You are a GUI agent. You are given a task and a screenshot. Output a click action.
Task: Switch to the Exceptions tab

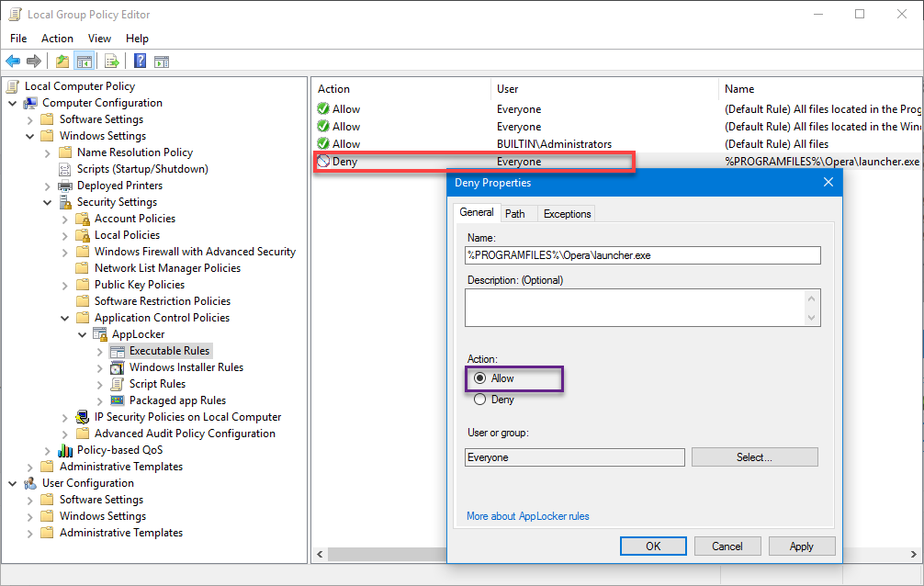tap(567, 213)
